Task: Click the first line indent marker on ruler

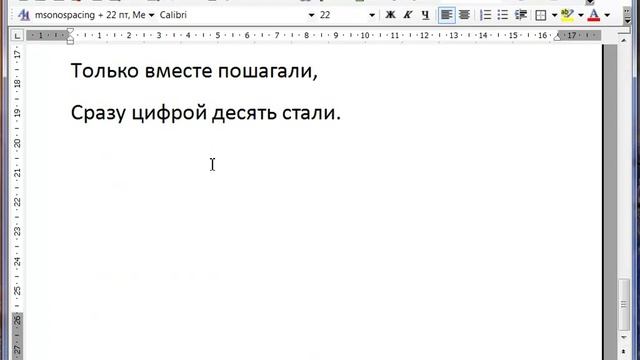Action: point(70,31)
